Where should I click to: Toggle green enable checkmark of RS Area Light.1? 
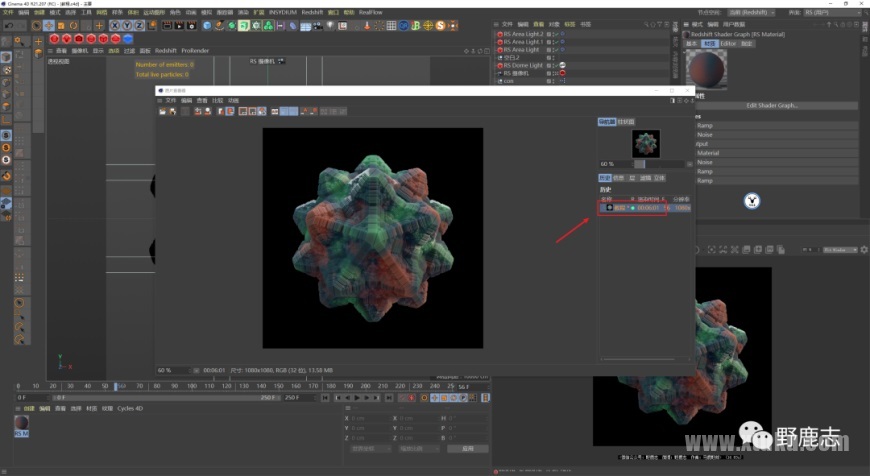click(x=557, y=42)
